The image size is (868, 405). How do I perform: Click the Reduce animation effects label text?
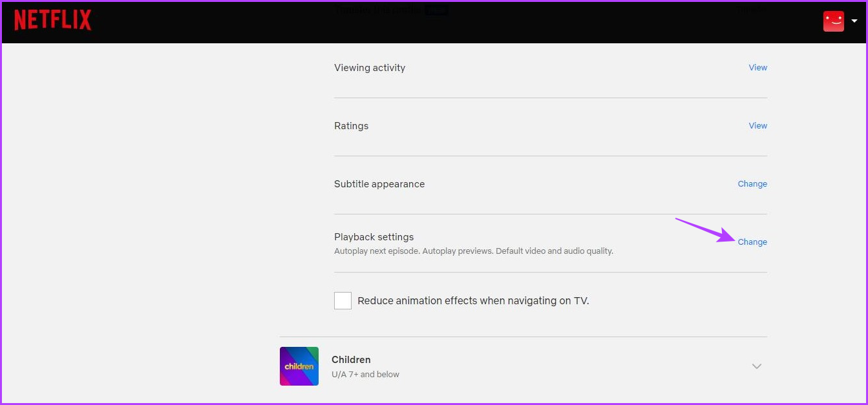point(473,301)
